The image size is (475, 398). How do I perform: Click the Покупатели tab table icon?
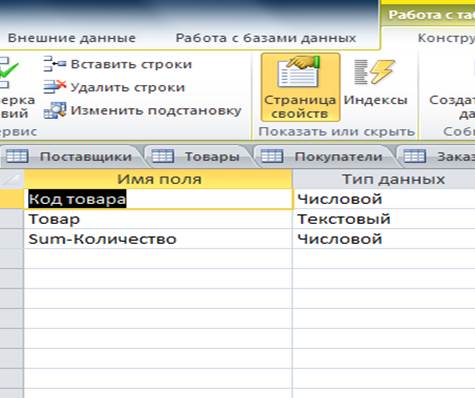[x=272, y=156]
